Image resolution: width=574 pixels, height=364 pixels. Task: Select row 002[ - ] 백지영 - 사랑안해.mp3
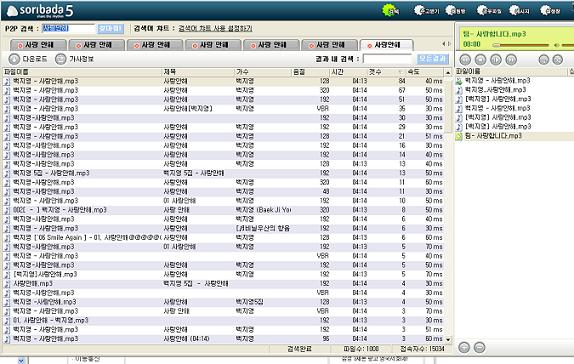coord(223,210)
